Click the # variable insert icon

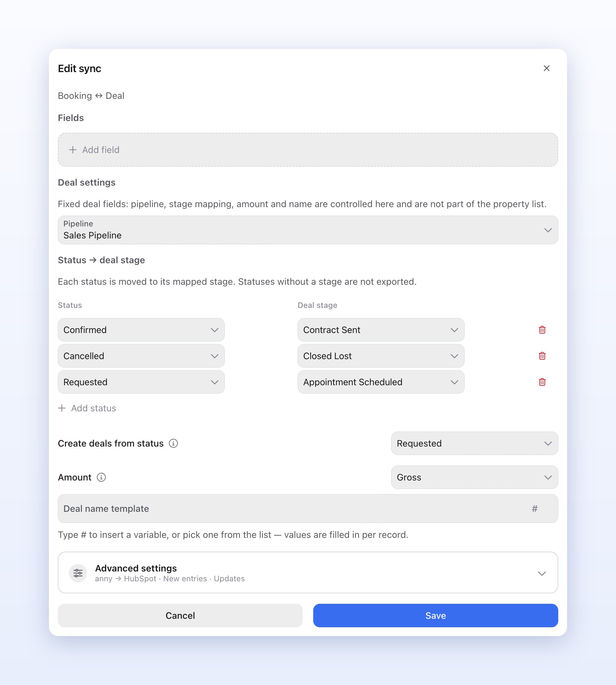click(534, 508)
